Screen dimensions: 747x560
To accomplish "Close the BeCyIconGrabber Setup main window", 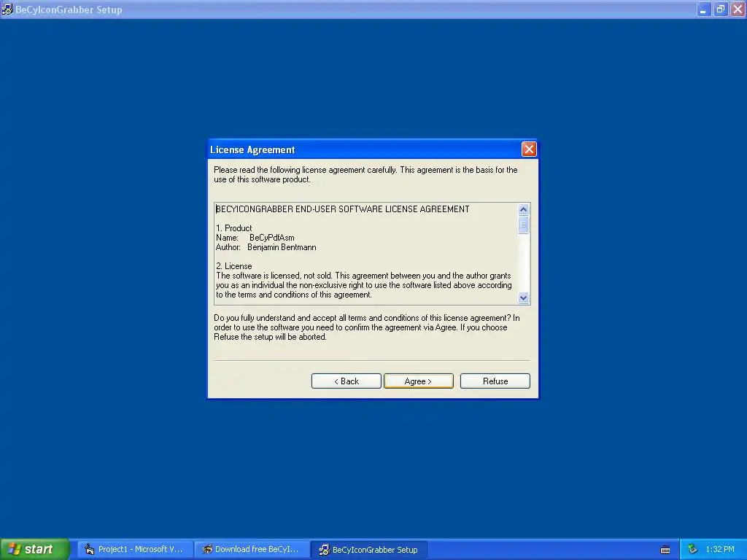I will 738,9.
